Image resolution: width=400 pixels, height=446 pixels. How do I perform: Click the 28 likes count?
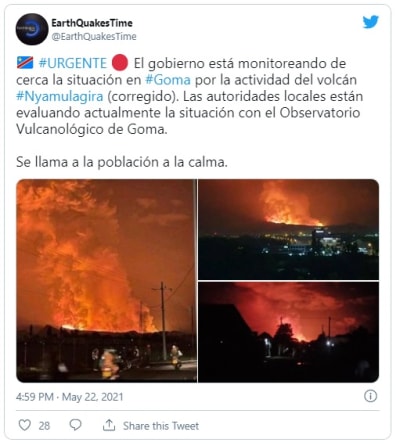pyautogui.click(x=44, y=426)
